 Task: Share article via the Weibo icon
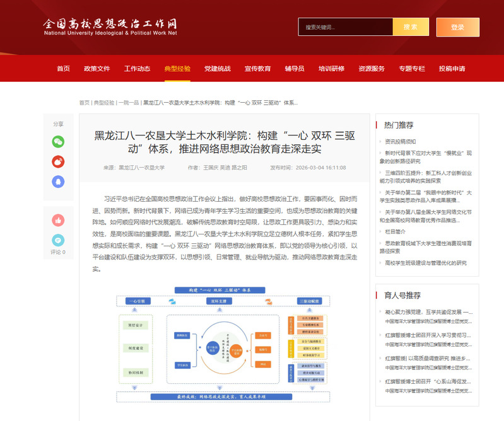[58, 161]
